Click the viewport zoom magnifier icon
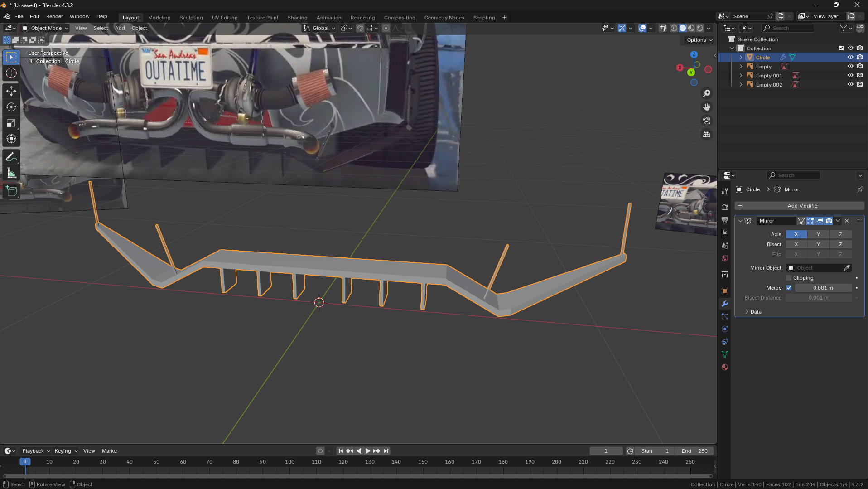 (707, 93)
